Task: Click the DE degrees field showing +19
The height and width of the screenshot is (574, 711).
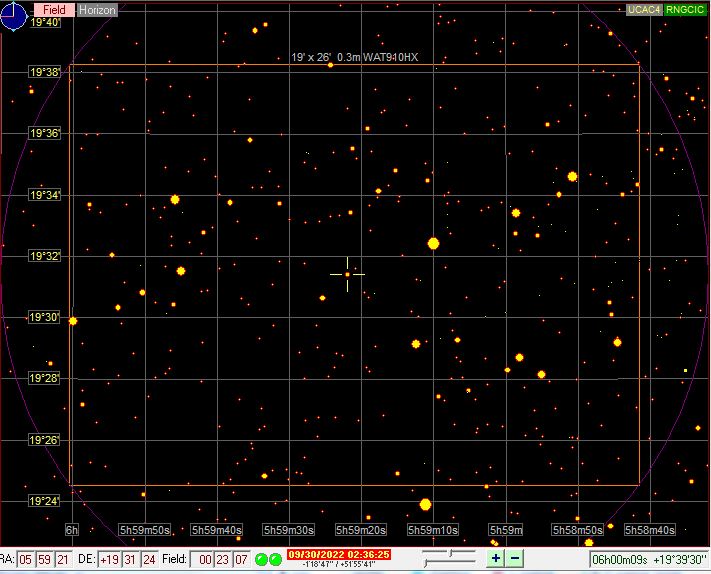Action: tap(111, 559)
